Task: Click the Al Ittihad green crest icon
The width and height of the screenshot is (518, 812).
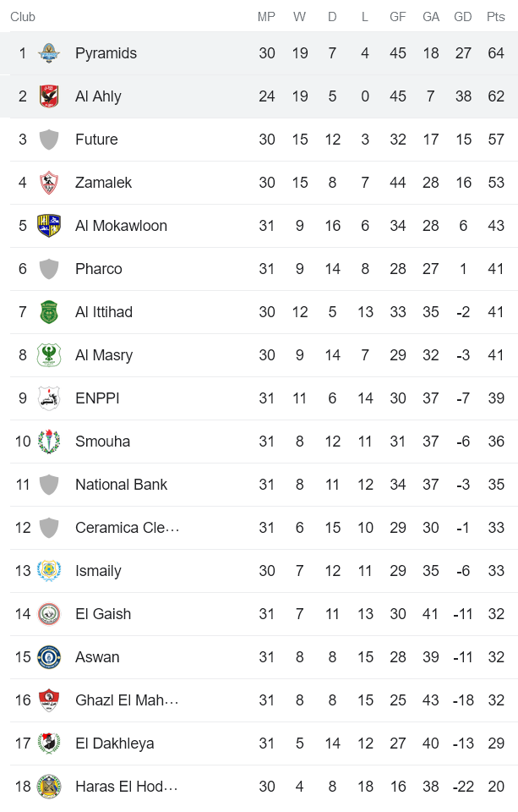Action: [49, 312]
